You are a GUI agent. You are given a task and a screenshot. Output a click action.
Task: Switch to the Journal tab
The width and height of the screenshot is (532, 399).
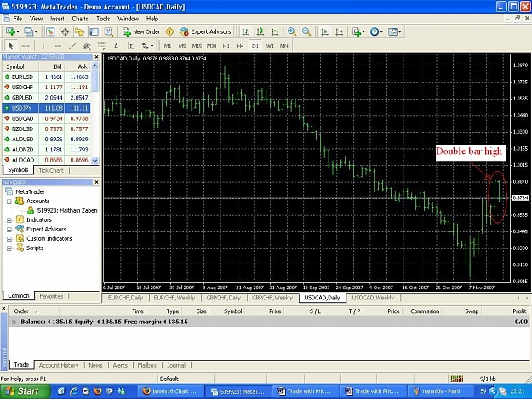(176, 365)
